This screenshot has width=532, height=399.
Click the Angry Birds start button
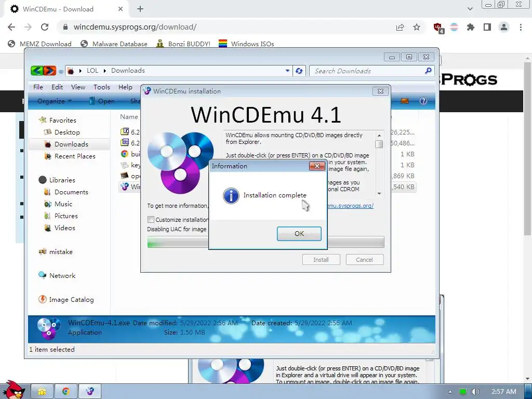pos(14,390)
